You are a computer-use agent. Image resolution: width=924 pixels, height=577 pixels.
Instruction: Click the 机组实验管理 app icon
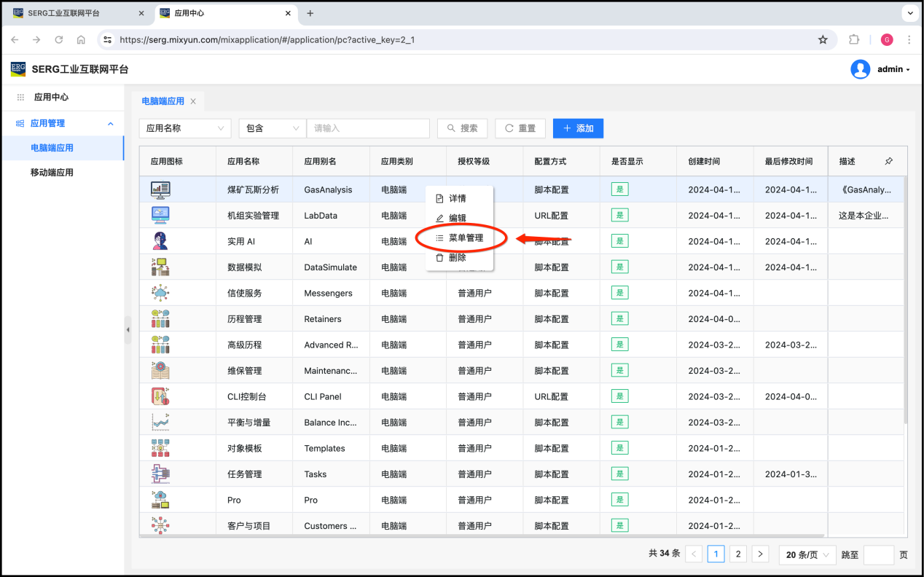(x=160, y=215)
